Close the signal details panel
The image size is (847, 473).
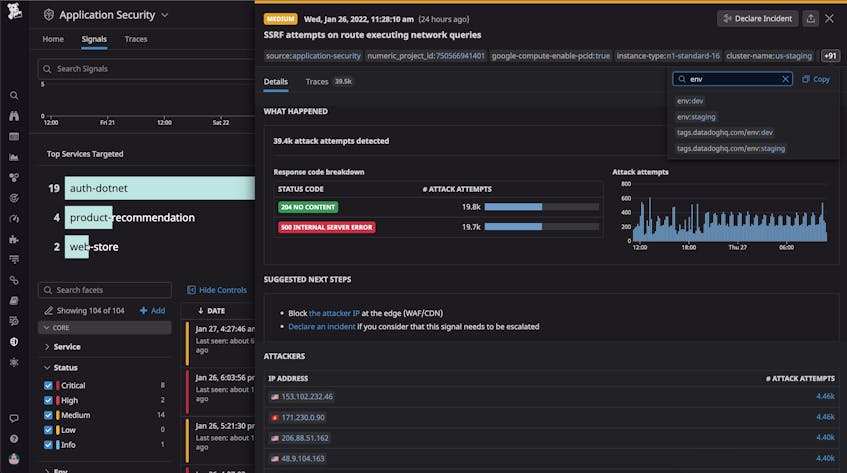pos(829,18)
